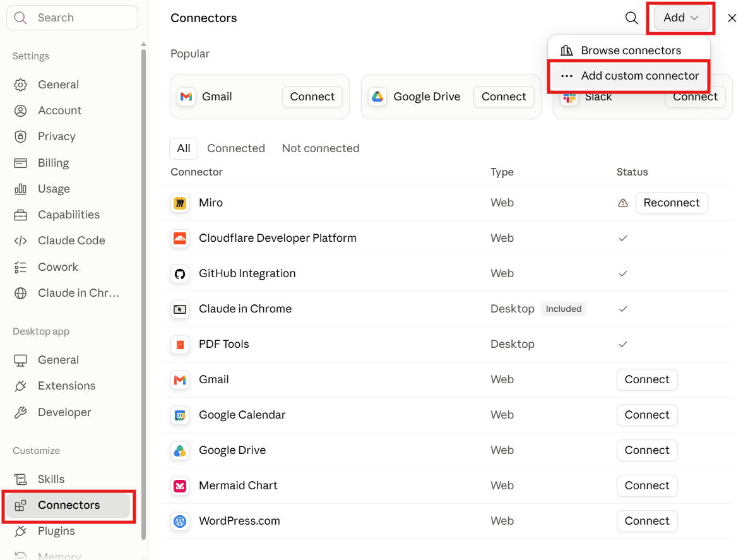Click the Status column header
Image resolution: width=748 pixels, height=560 pixels.
pos(632,172)
